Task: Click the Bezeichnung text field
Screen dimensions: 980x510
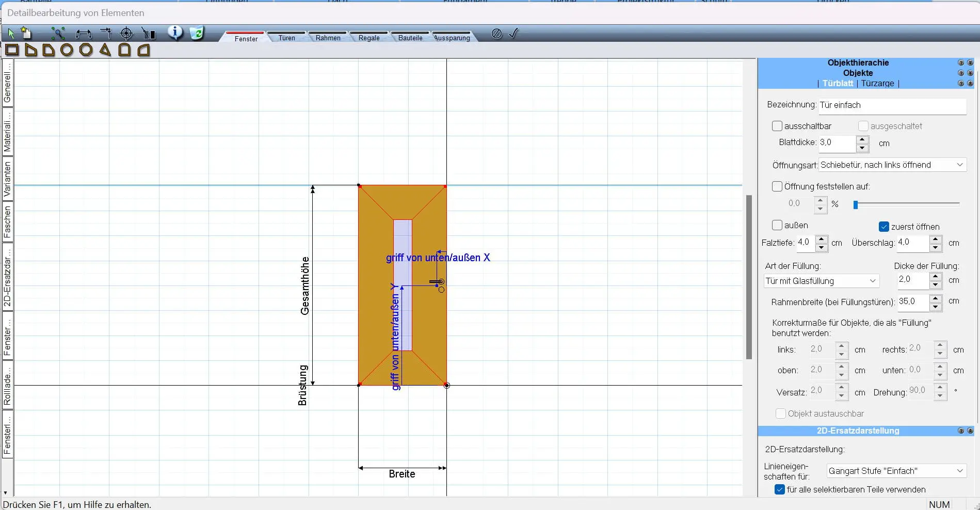Action: click(x=892, y=105)
